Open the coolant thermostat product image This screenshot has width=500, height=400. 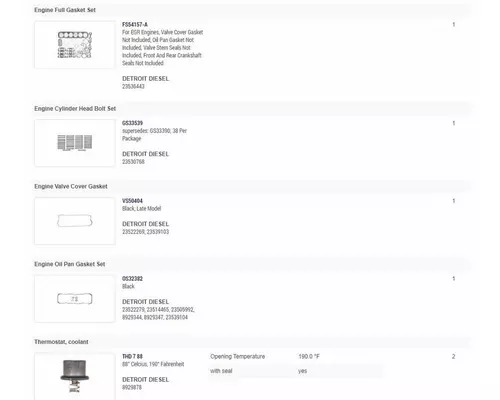(75, 376)
